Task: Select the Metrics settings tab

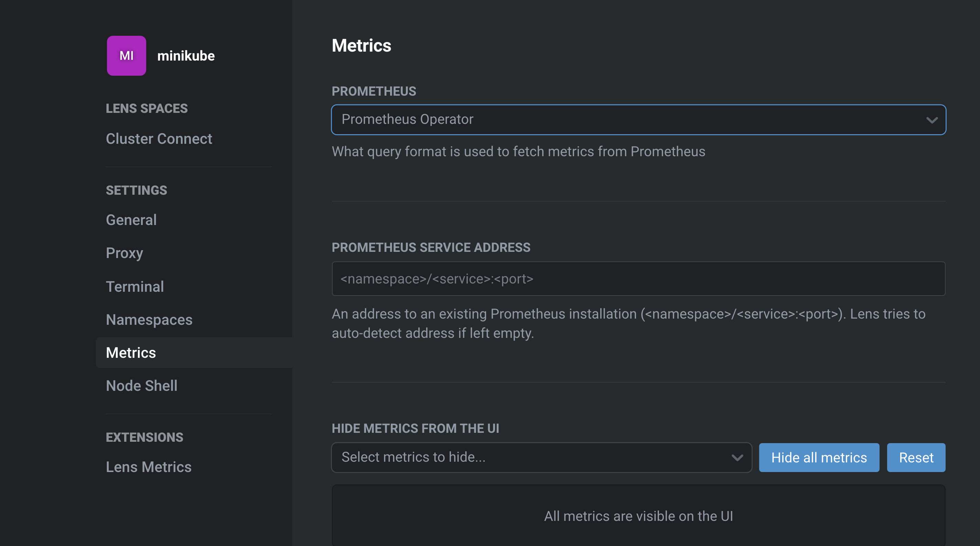Action: 130,353
